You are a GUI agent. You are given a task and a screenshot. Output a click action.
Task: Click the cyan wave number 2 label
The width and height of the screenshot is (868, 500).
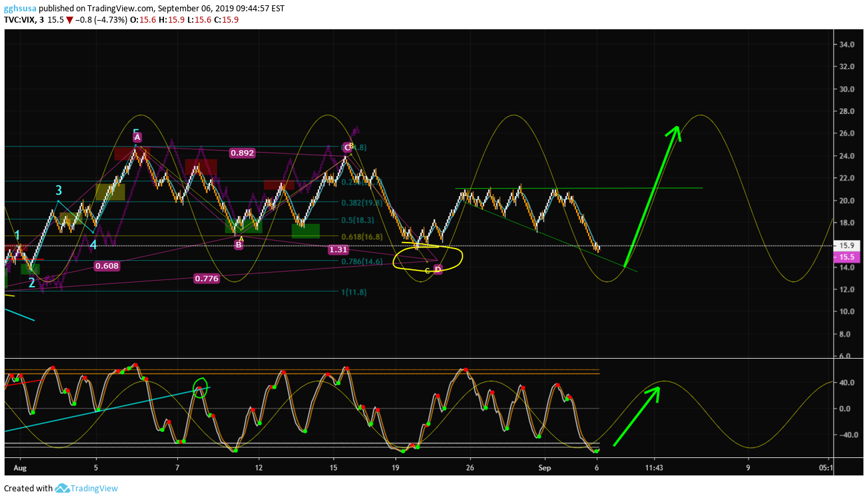pos(31,283)
